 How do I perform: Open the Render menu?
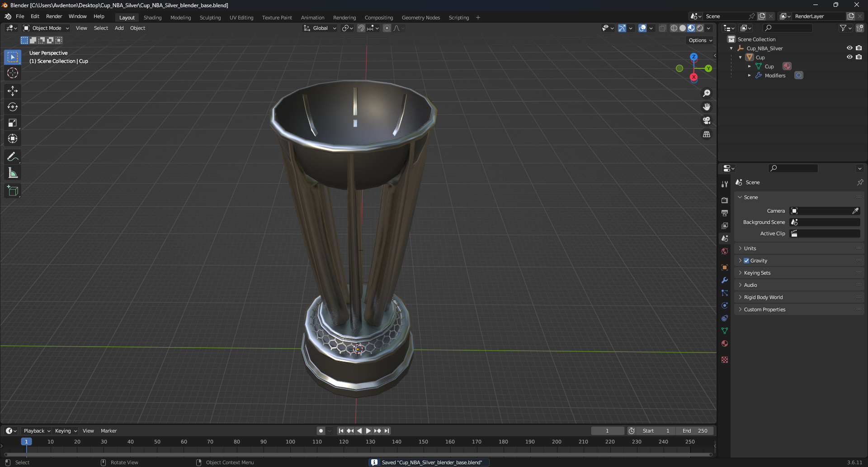point(54,16)
